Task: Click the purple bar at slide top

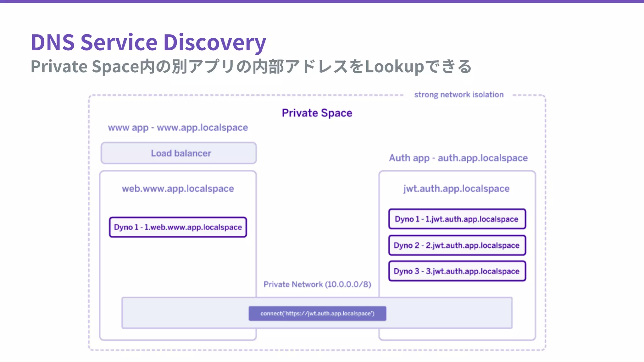Action: pyautogui.click(x=322, y=1)
